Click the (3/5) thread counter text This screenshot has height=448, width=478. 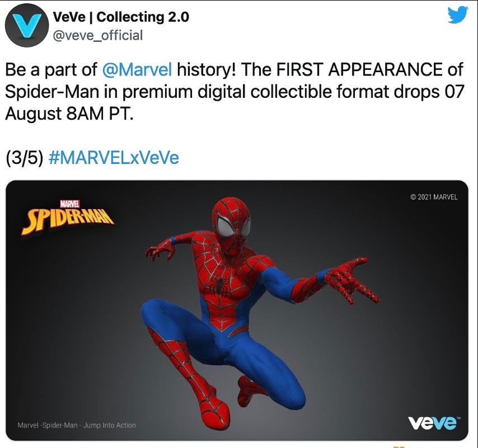tap(24, 158)
